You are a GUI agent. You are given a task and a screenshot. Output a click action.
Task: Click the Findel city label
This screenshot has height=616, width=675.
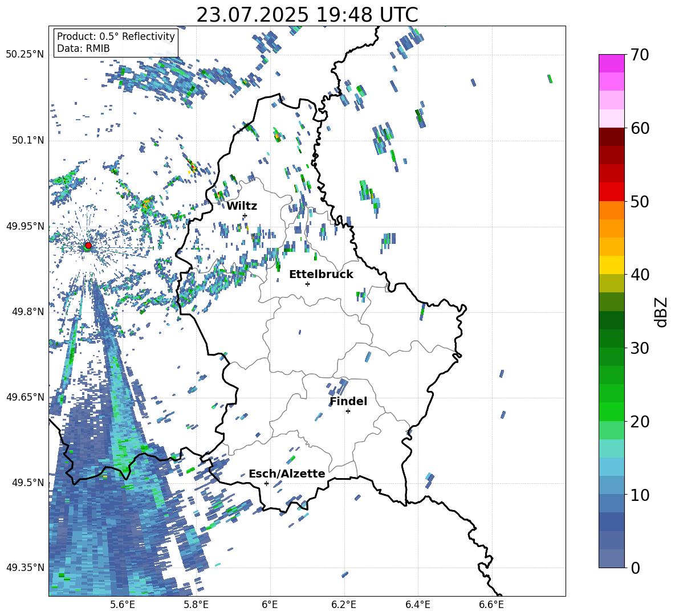pos(348,401)
